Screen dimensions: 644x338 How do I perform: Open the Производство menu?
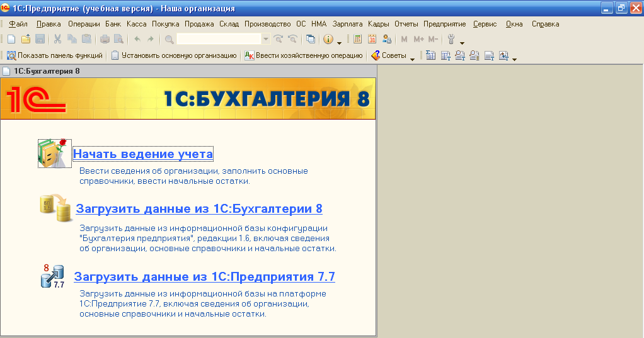click(267, 24)
